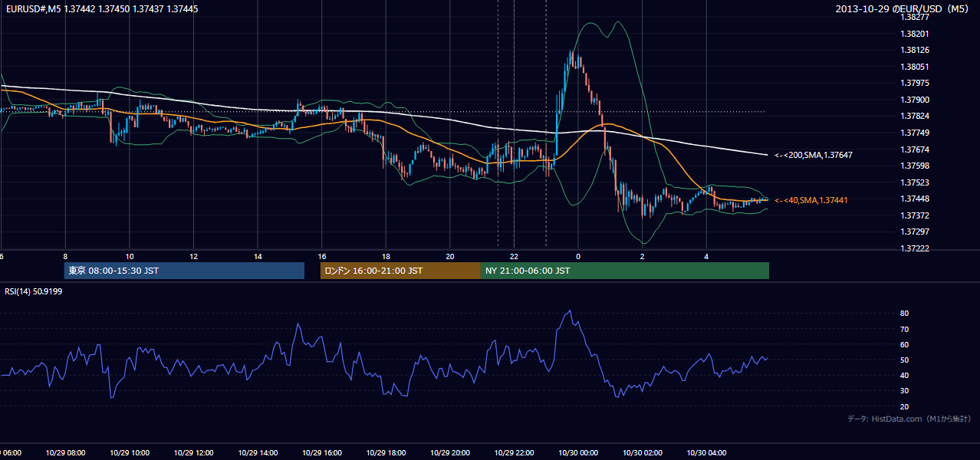
Task: Click hour label 18 under the price chart
Action: (386, 256)
